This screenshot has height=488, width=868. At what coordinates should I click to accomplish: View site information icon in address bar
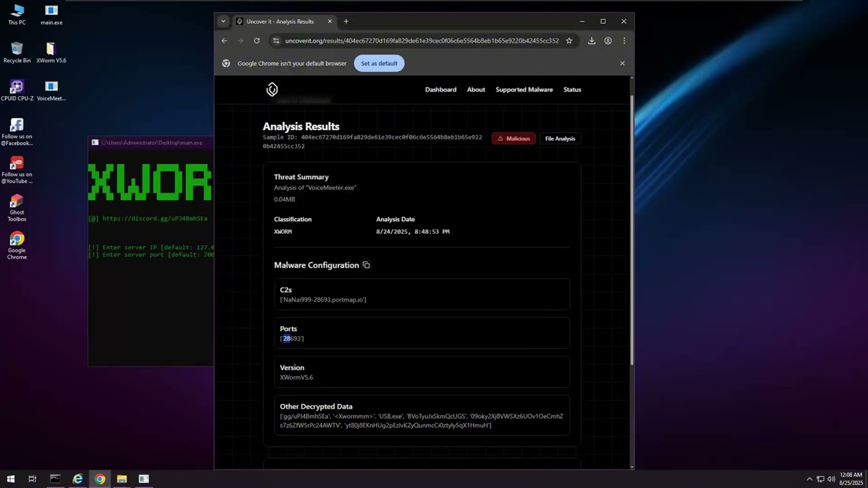tap(275, 41)
